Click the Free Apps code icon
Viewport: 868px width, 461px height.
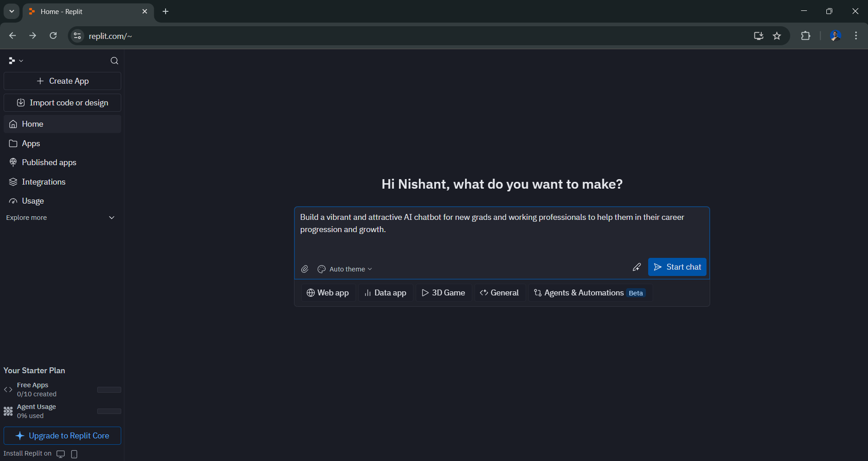(x=8, y=390)
